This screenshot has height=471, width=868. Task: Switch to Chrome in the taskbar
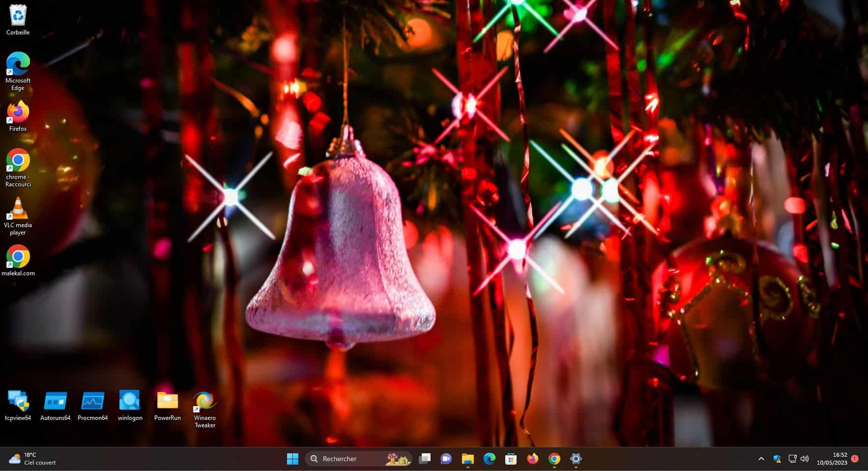point(554,459)
